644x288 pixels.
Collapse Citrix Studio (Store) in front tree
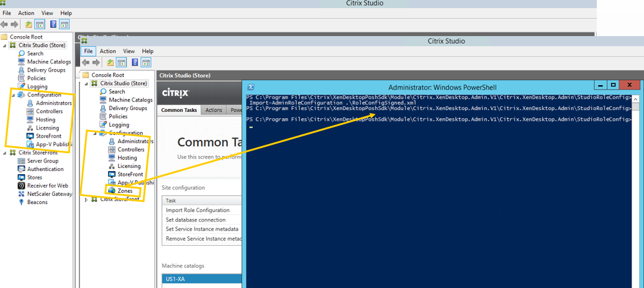click(86, 83)
